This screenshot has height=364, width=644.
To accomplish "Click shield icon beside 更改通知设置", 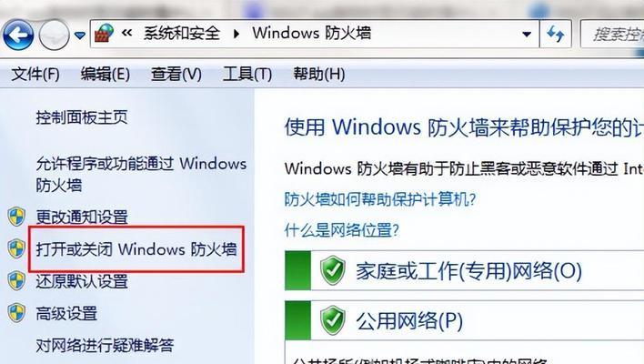I will point(16,217).
